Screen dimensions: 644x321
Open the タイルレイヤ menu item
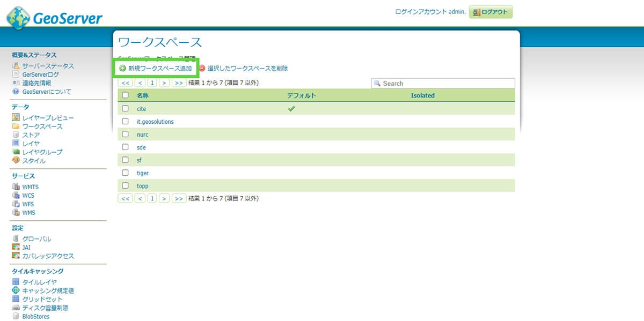coord(40,282)
